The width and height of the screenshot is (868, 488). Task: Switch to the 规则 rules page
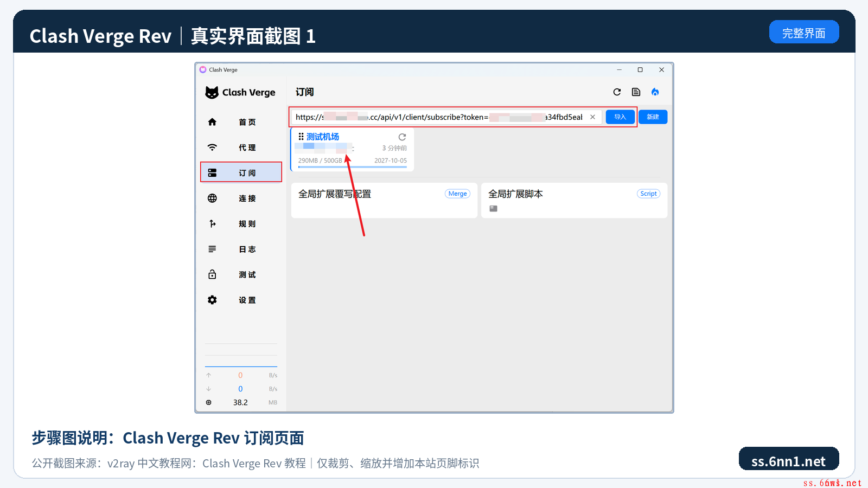[x=241, y=224]
